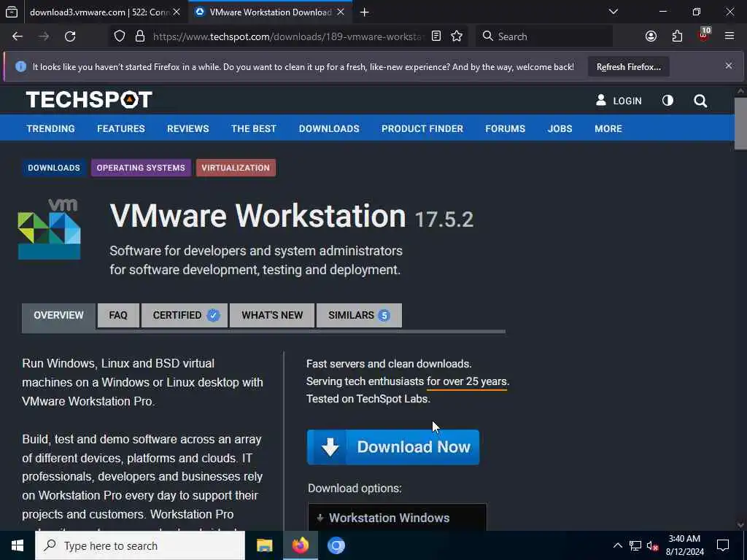Click the URL address field
Screen dimensions: 747x560
[x=287, y=36]
